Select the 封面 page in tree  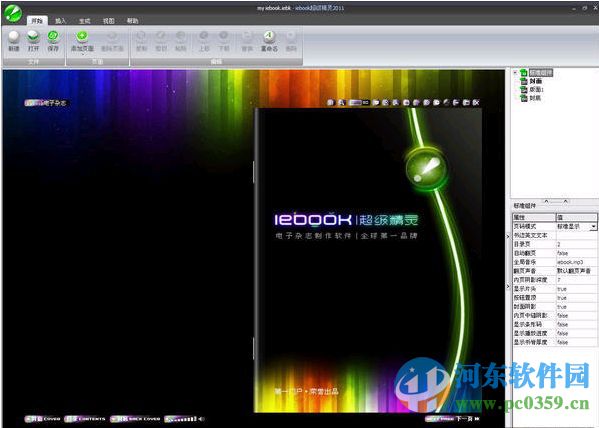(x=536, y=81)
